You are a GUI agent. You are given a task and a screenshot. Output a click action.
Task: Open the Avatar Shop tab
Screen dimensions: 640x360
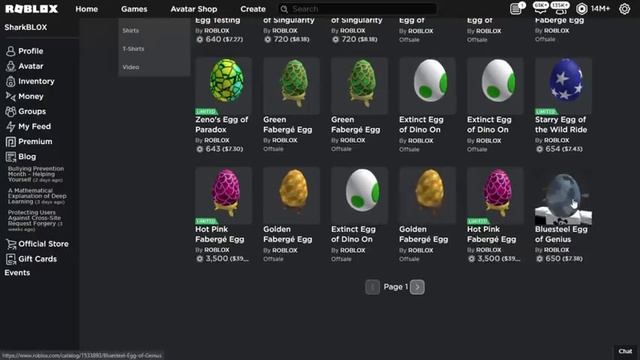coord(194,9)
